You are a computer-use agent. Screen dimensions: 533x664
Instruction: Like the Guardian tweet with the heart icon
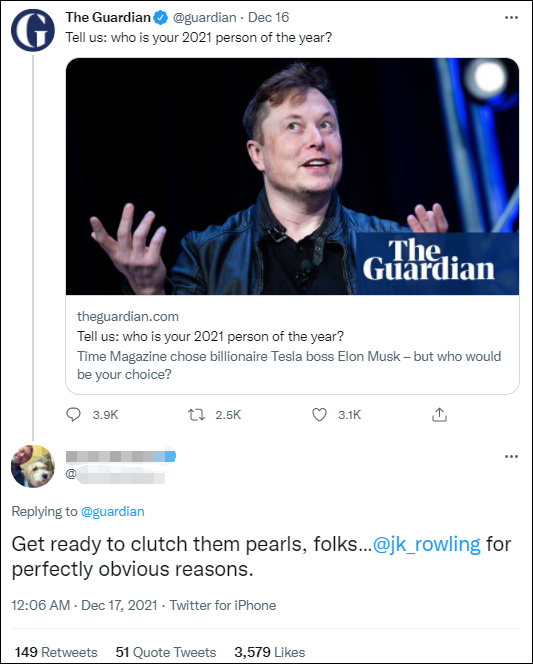(x=319, y=415)
